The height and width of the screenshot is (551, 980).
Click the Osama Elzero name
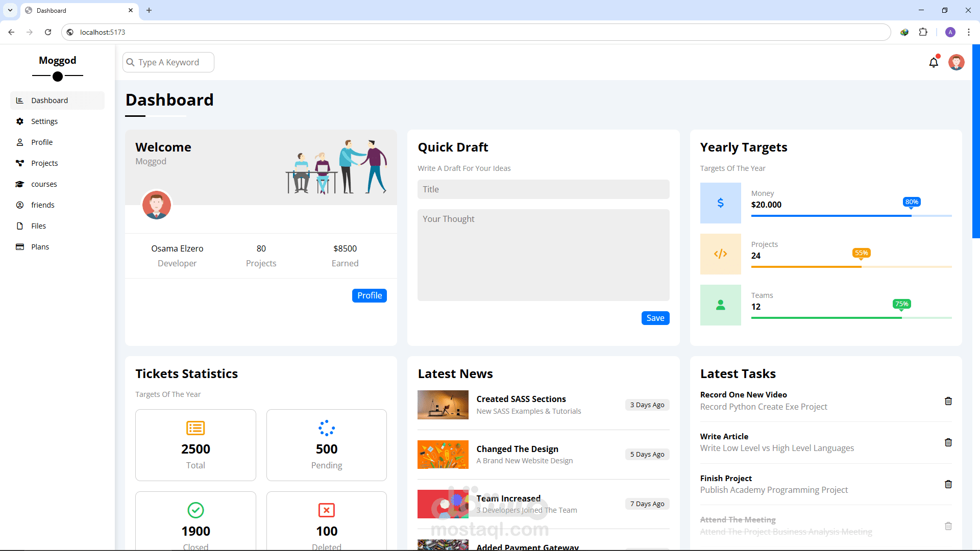coord(177,248)
